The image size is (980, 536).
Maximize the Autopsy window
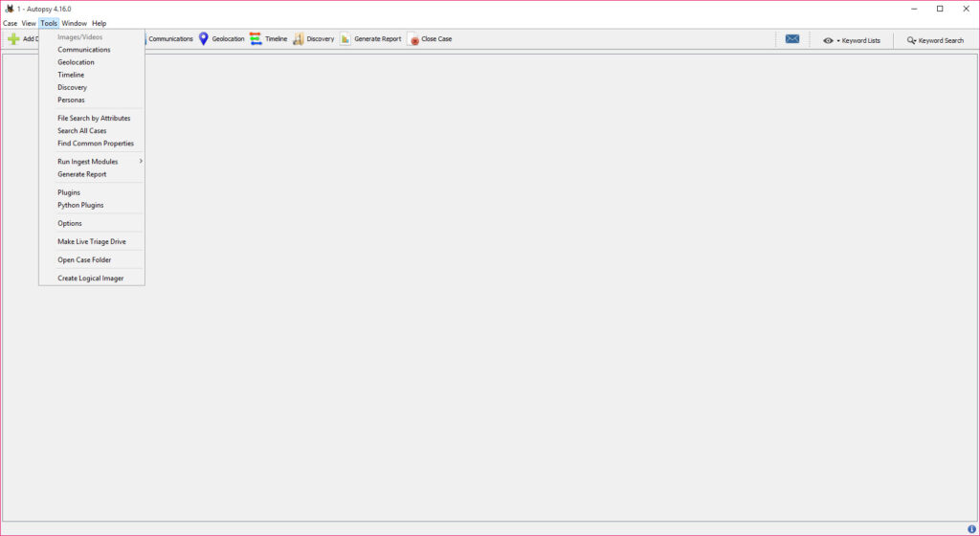pyautogui.click(x=940, y=9)
